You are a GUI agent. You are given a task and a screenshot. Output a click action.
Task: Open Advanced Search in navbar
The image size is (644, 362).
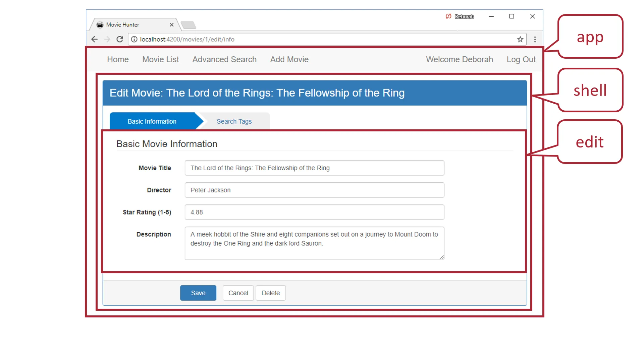click(224, 59)
